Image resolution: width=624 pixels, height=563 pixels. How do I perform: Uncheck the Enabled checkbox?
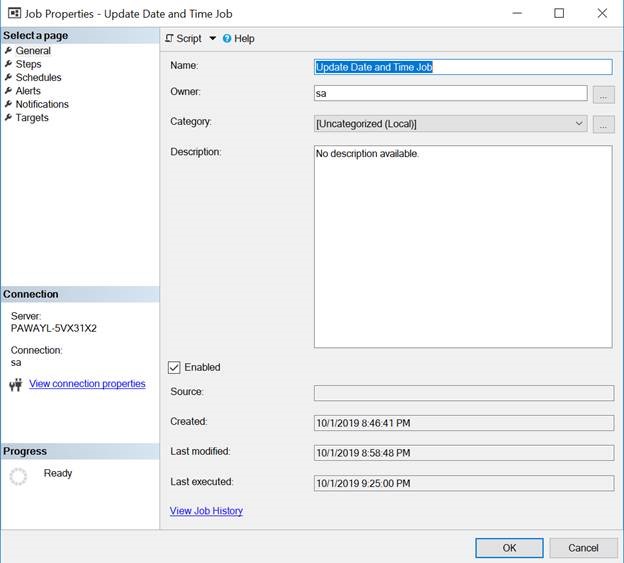[175, 367]
